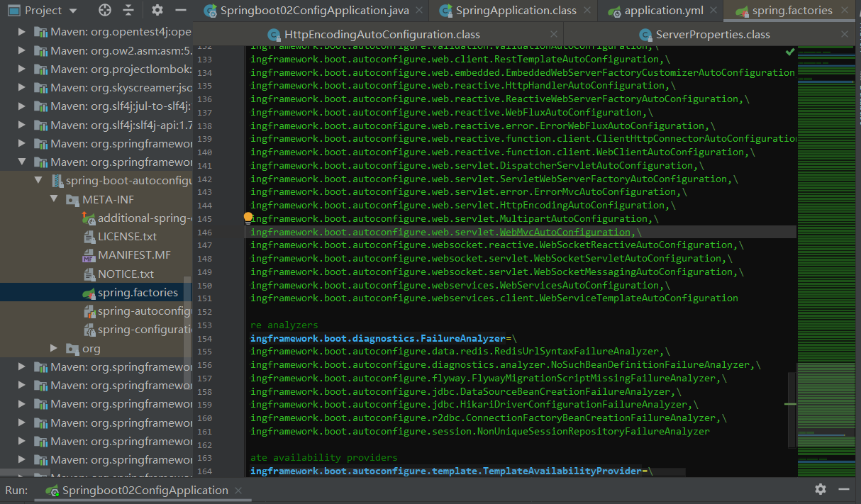
Task: Click the yellow intention bulb at line 145
Action: [x=248, y=218]
